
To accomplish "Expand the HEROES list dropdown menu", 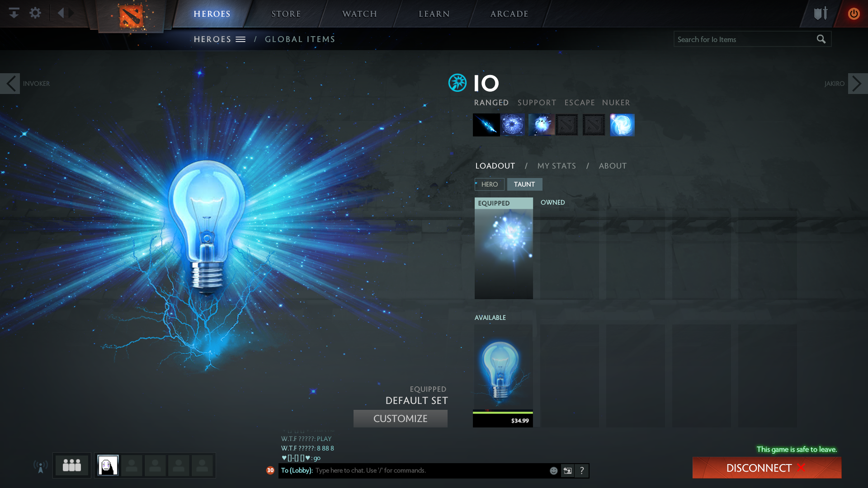I will 241,39.
